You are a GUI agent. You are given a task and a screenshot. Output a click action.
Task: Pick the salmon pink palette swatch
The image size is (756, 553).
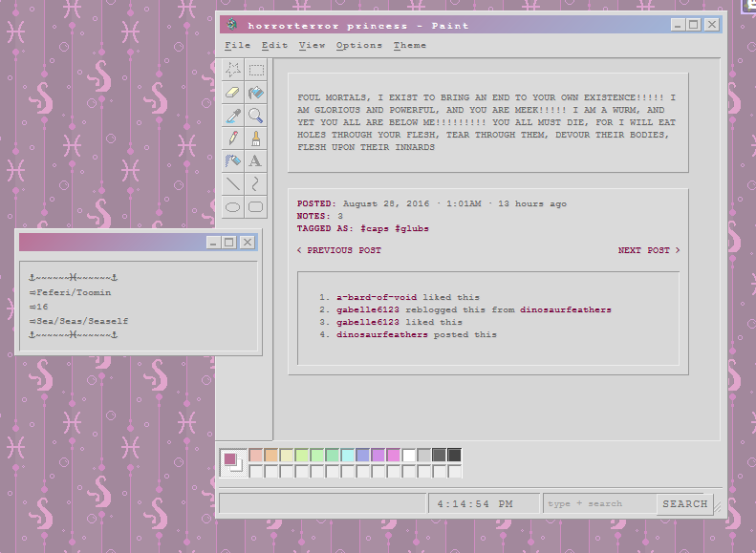(256, 456)
